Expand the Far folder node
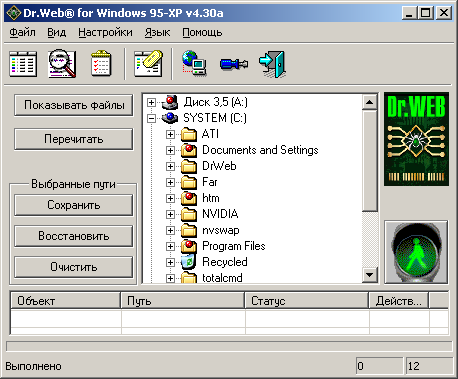The image size is (458, 379). coord(170,182)
